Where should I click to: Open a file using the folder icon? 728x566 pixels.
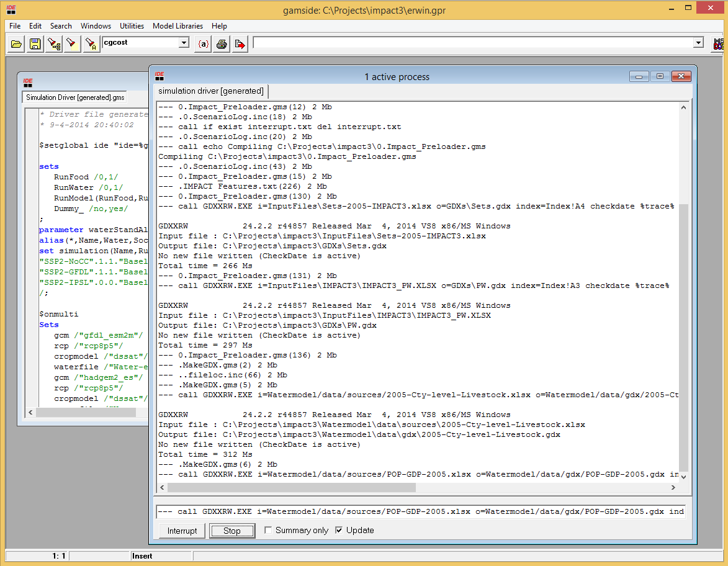16,43
